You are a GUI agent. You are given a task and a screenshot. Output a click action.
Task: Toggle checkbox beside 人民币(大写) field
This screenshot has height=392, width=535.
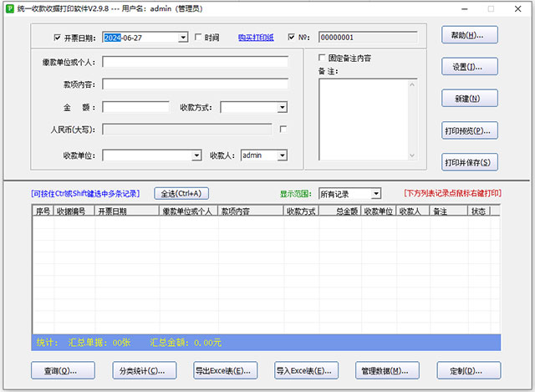pyautogui.click(x=283, y=130)
